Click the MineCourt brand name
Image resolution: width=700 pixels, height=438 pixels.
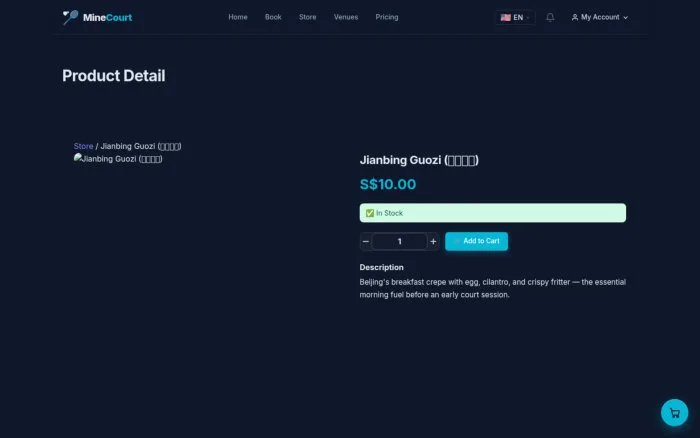107,17
